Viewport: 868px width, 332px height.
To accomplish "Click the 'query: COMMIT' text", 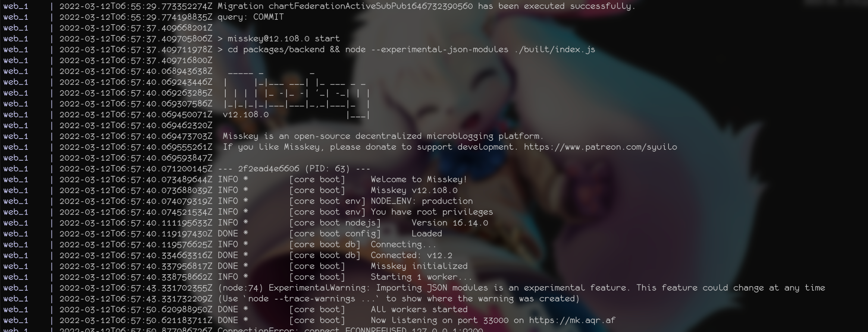I will pyautogui.click(x=251, y=17).
